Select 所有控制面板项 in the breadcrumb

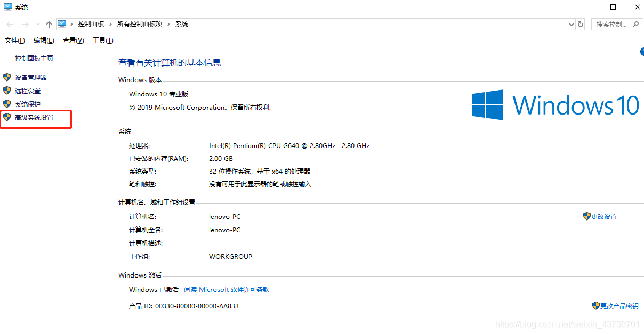tap(140, 24)
